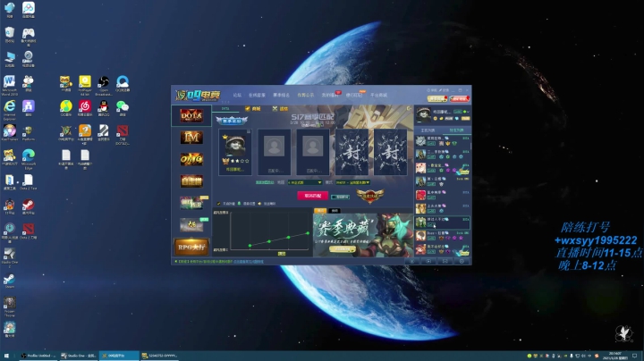Open Steam desktop shortcut
Image resolution: width=644 pixels, height=361 pixels.
[x=10, y=281]
